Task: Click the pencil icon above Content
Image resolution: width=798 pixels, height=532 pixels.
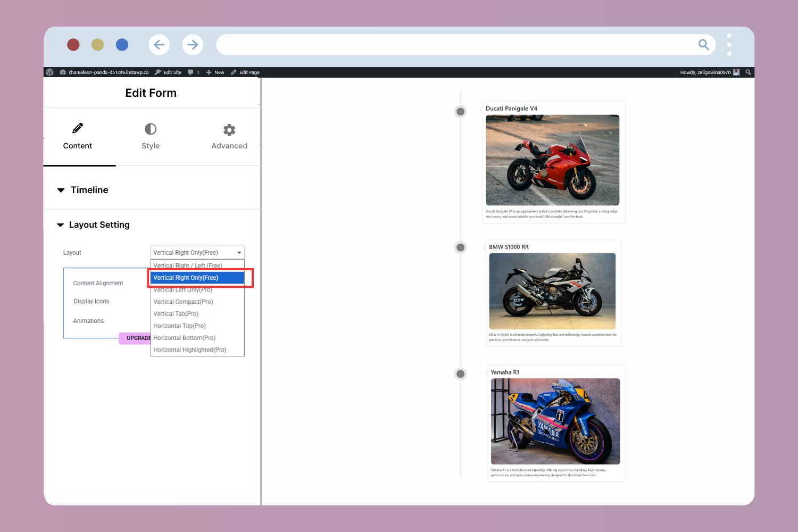Action: [78, 128]
